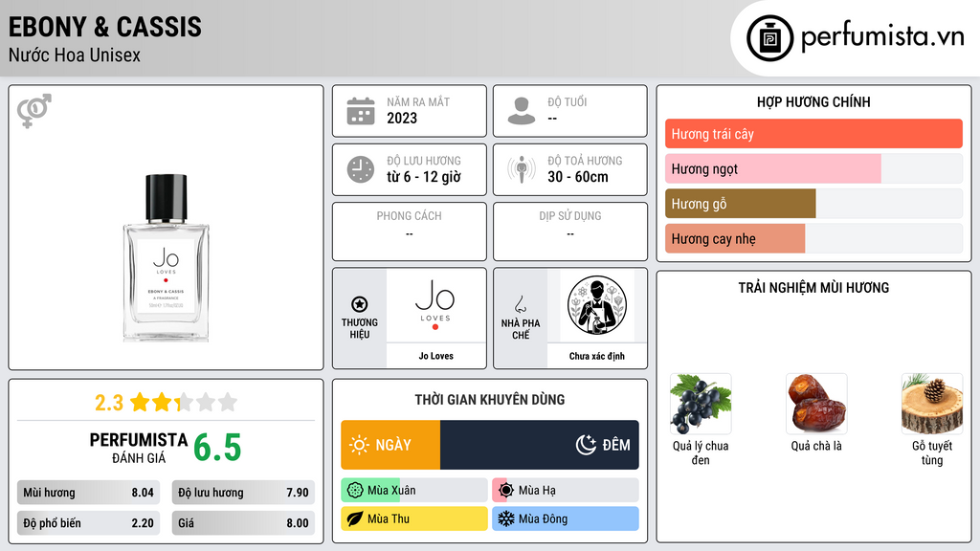Click the Mùa Hạ season bar
Viewport: 980px width, 551px height.
click(x=566, y=491)
